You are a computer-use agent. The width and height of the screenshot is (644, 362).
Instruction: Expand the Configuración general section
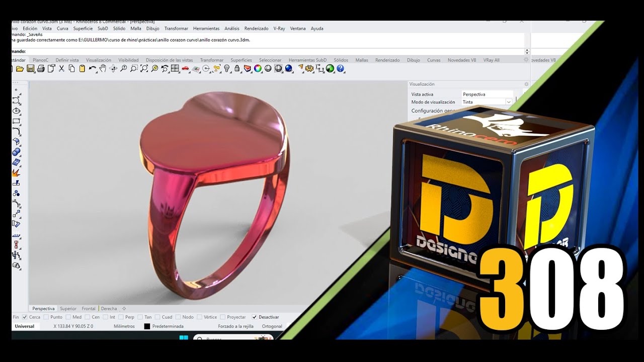(x=434, y=111)
